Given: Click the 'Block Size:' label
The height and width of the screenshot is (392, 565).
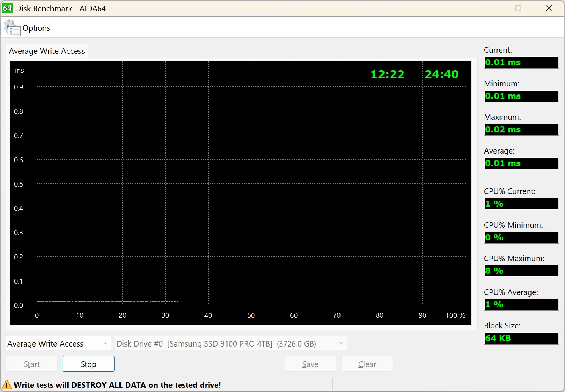Looking at the screenshot, I should (502, 326).
